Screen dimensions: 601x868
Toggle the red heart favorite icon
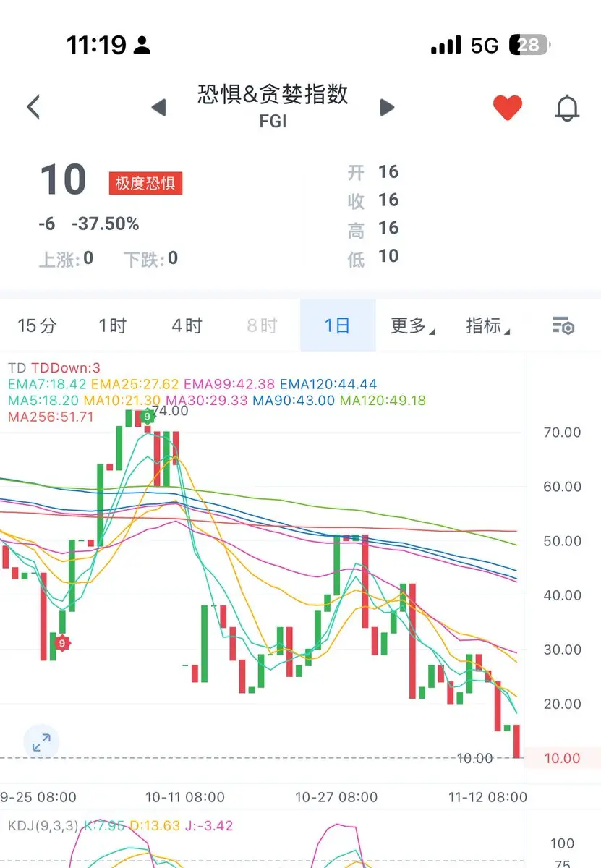pyautogui.click(x=508, y=108)
